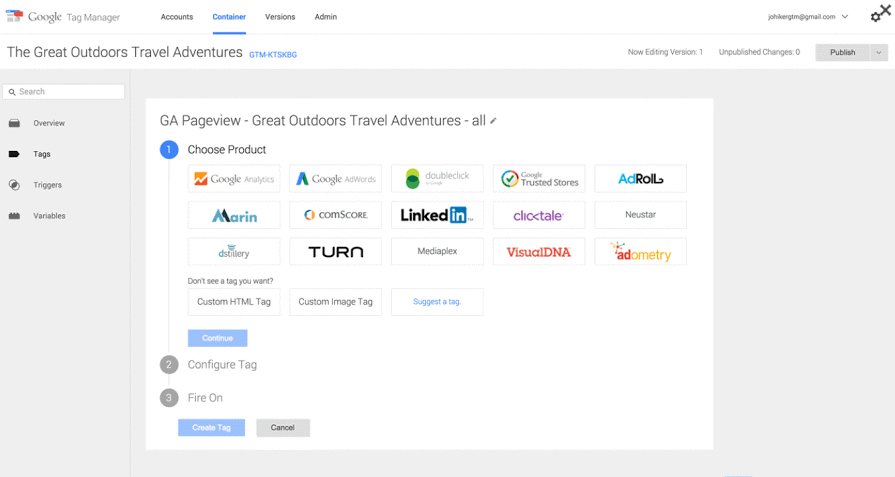
Task: Click the Now Editing Version: 1 text
Action: (665, 52)
